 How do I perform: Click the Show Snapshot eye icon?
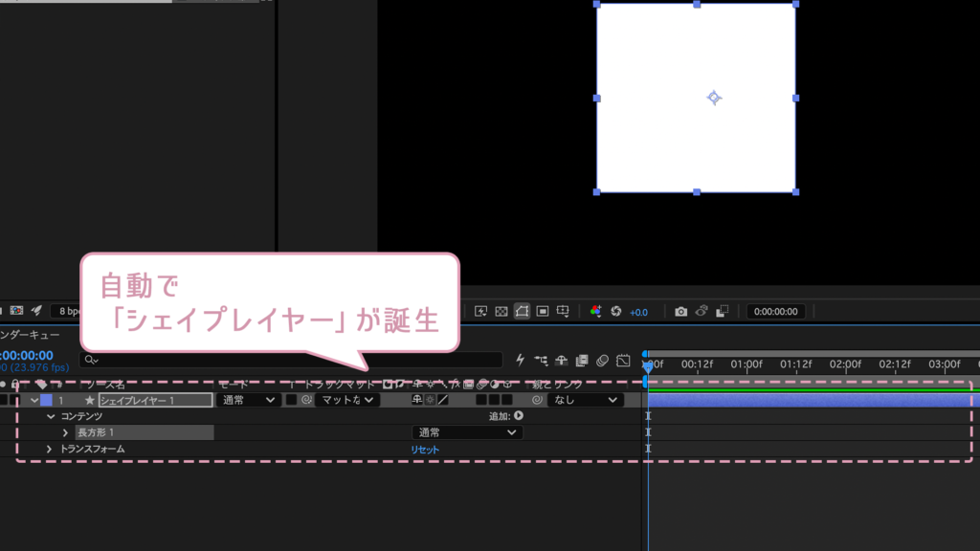(x=702, y=311)
